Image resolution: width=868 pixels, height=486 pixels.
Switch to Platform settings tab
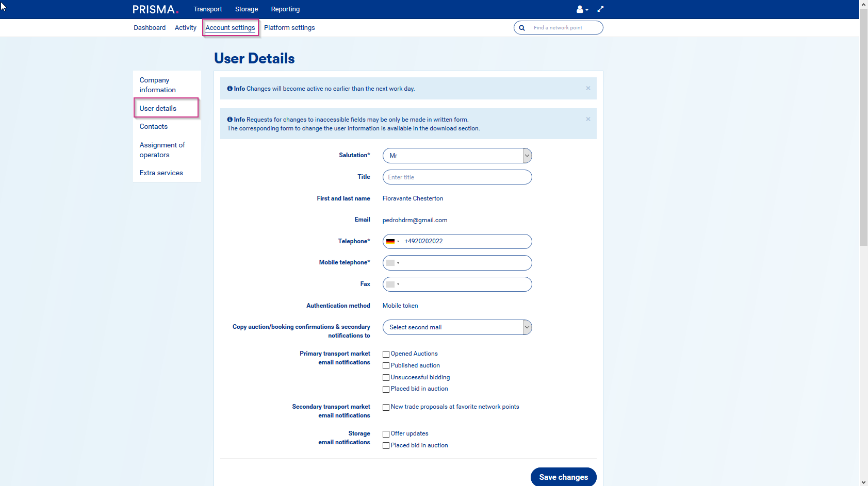[289, 28]
